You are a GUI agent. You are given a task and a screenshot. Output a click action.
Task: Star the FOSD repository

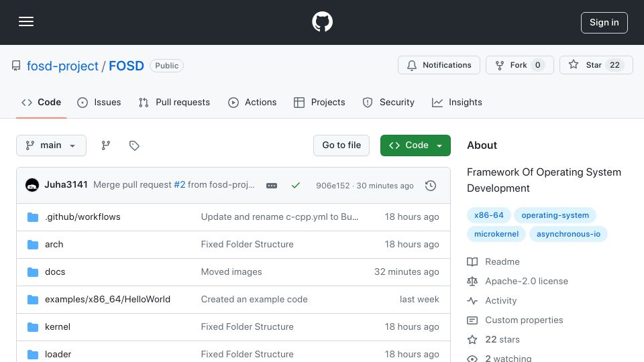pyautogui.click(x=596, y=65)
